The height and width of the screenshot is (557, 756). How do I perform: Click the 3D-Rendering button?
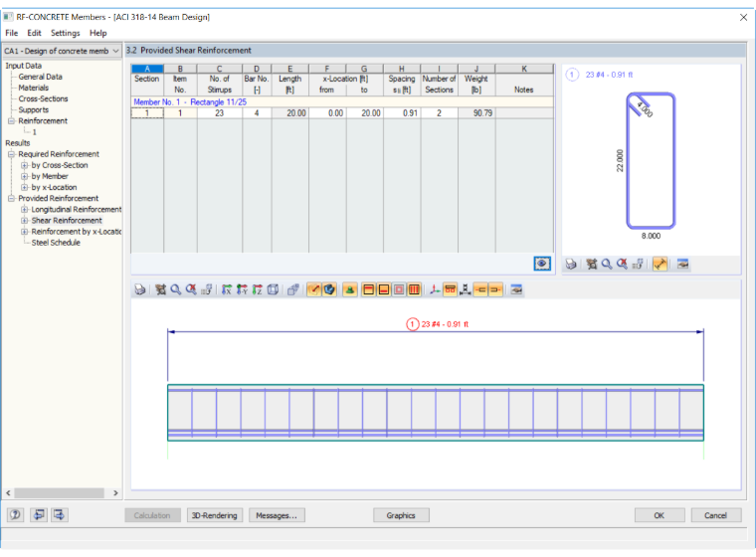pyautogui.click(x=215, y=515)
